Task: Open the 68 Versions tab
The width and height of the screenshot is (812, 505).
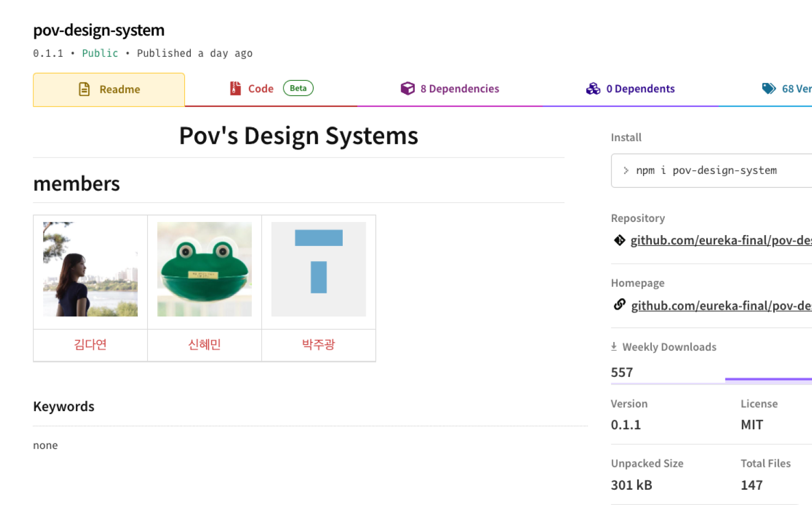Action: tap(786, 89)
